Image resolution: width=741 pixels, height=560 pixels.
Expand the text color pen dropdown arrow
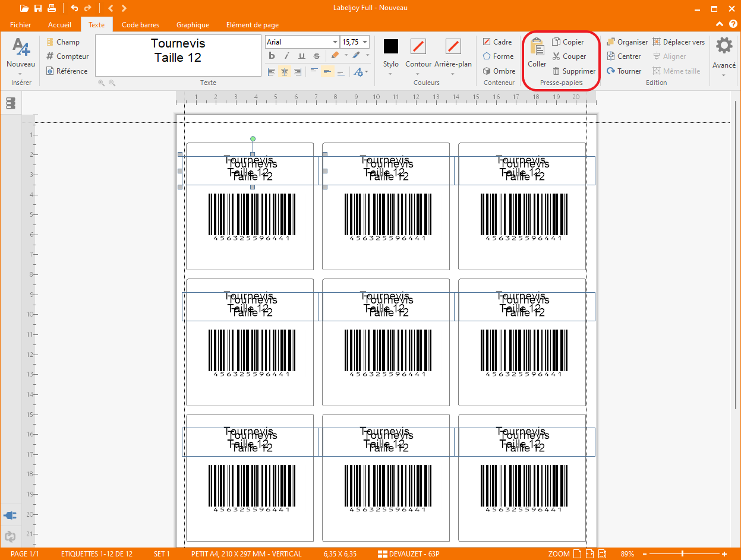[x=367, y=56]
